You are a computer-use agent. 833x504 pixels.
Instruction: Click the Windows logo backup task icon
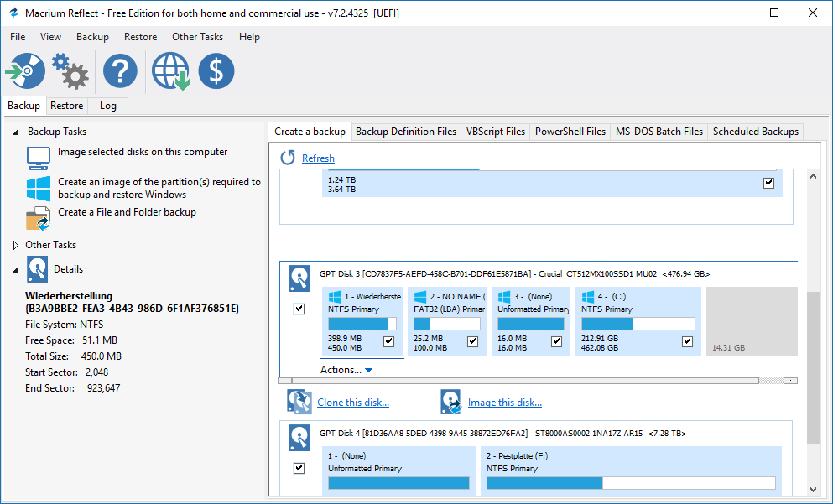click(39, 189)
